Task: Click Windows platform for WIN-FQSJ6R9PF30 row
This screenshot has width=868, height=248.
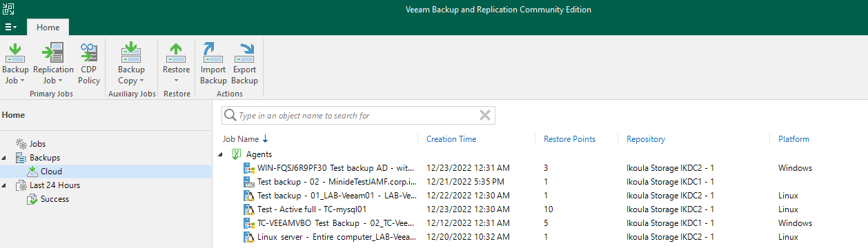Action: pyautogui.click(x=795, y=168)
